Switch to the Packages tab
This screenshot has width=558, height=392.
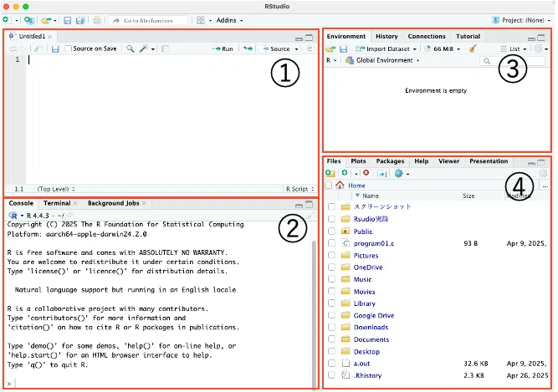[390, 161]
